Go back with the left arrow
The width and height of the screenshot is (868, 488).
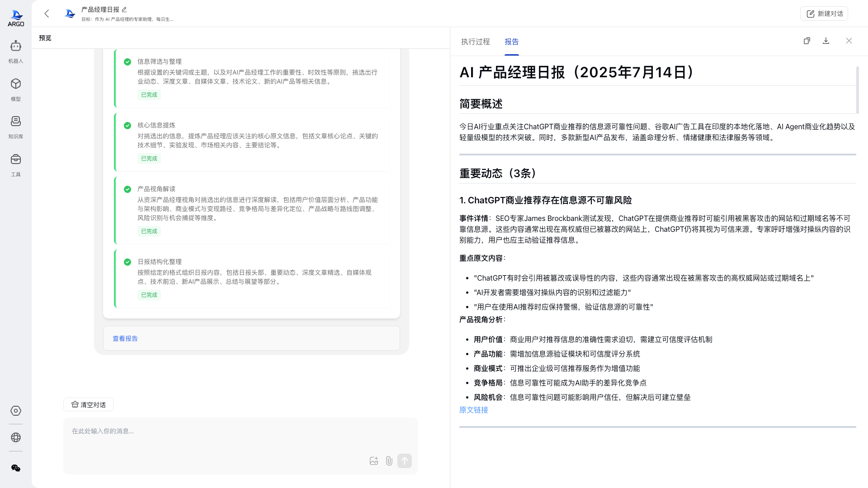point(47,14)
